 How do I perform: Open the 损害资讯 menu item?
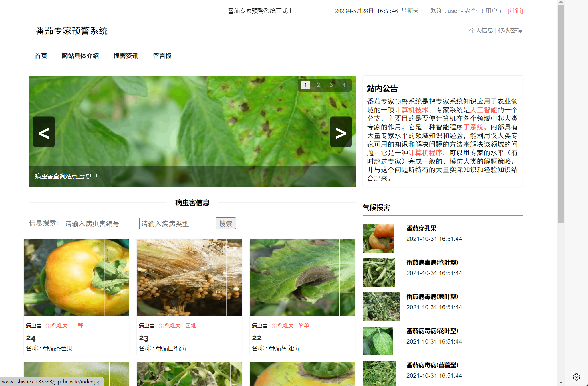coord(126,56)
